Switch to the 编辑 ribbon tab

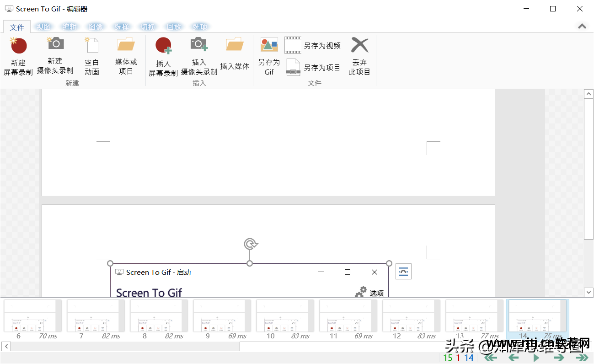[x=70, y=27]
